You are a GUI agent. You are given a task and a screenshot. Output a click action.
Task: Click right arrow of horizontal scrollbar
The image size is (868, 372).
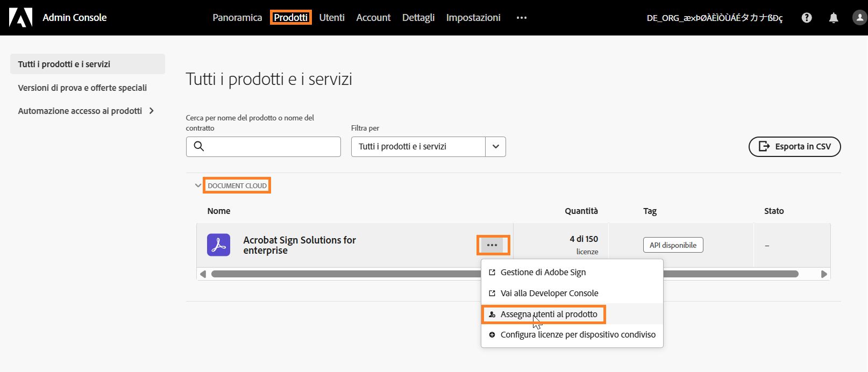(824, 274)
